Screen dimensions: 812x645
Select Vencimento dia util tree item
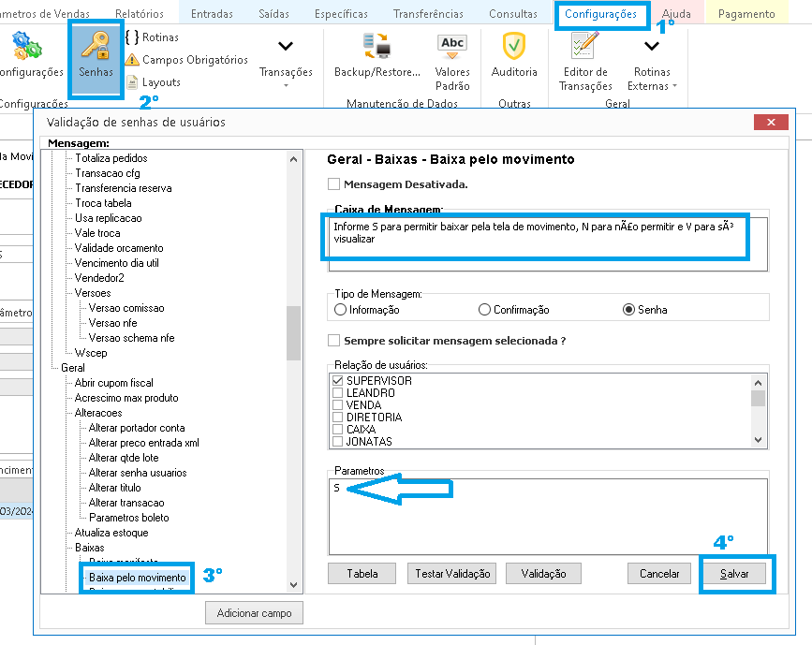(x=116, y=263)
